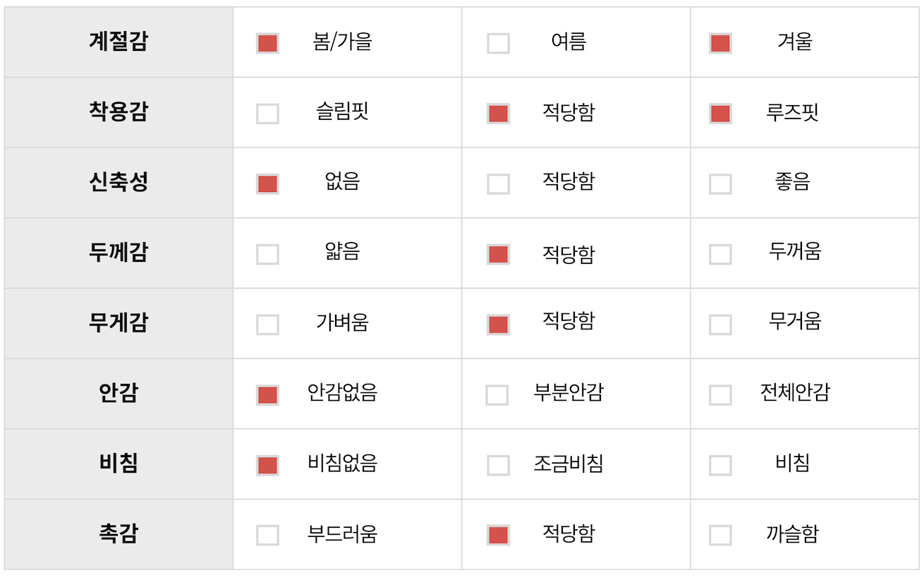Click the 계절감 row header
The image size is (924, 580).
[118, 42]
